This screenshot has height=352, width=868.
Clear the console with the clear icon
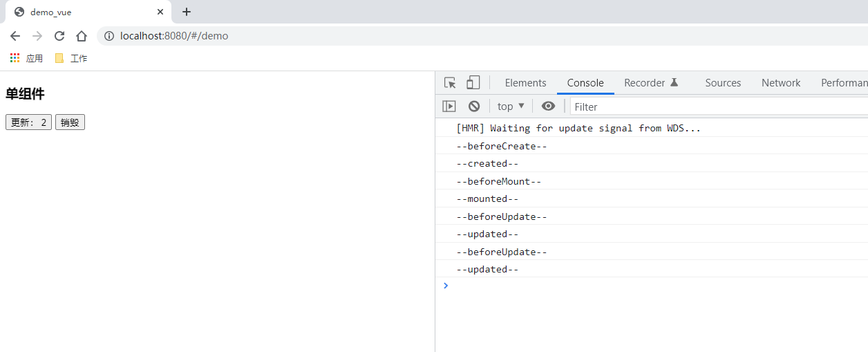click(x=474, y=106)
